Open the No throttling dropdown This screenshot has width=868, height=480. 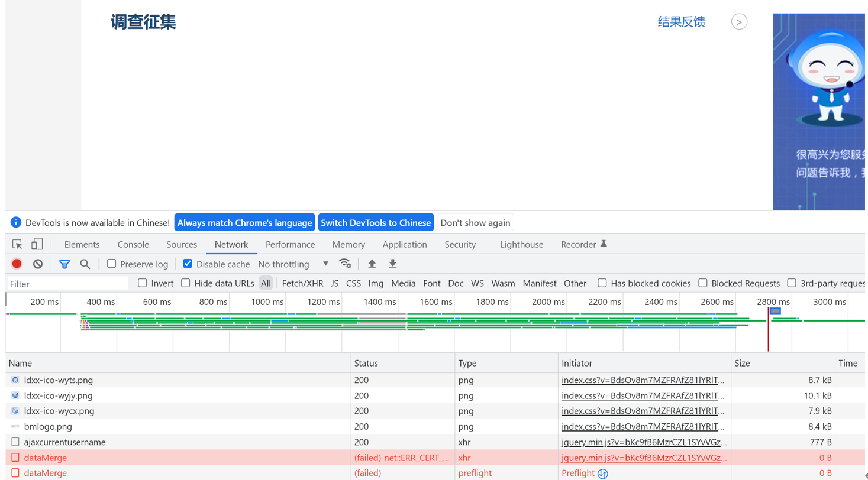293,264
